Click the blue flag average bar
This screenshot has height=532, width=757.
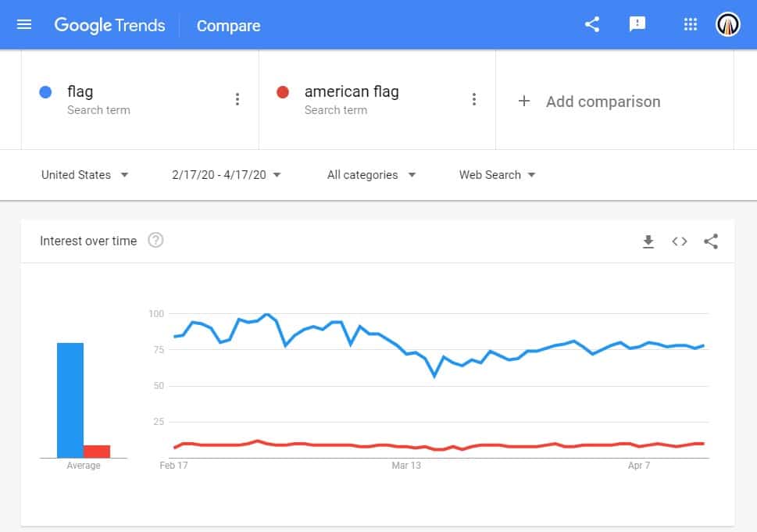[70, 400]
